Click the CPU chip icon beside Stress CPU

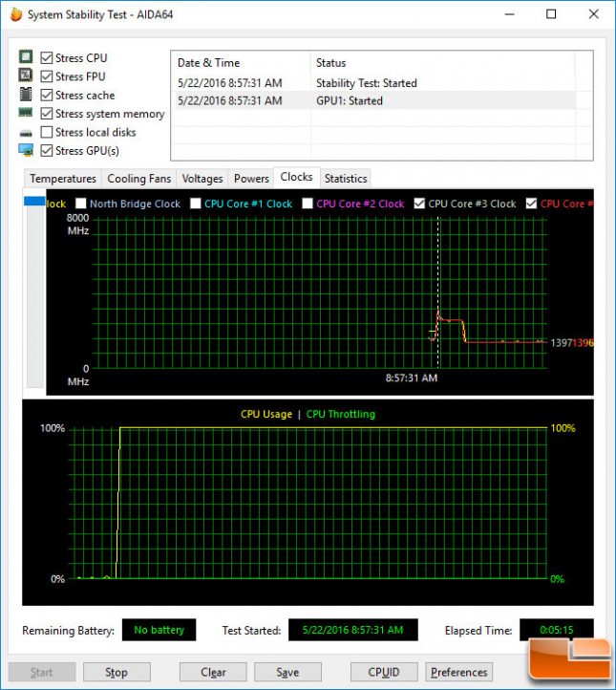pos(26,56)
